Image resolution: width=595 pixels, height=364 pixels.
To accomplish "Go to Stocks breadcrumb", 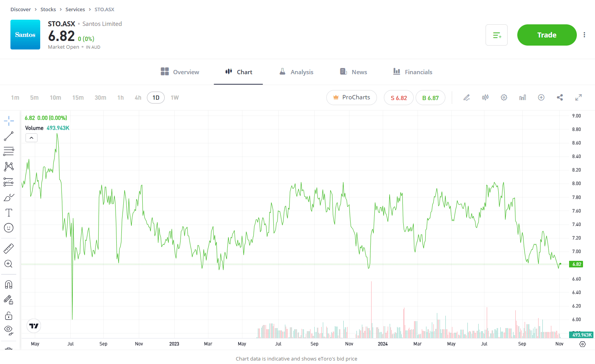I will tap(48, 9).
